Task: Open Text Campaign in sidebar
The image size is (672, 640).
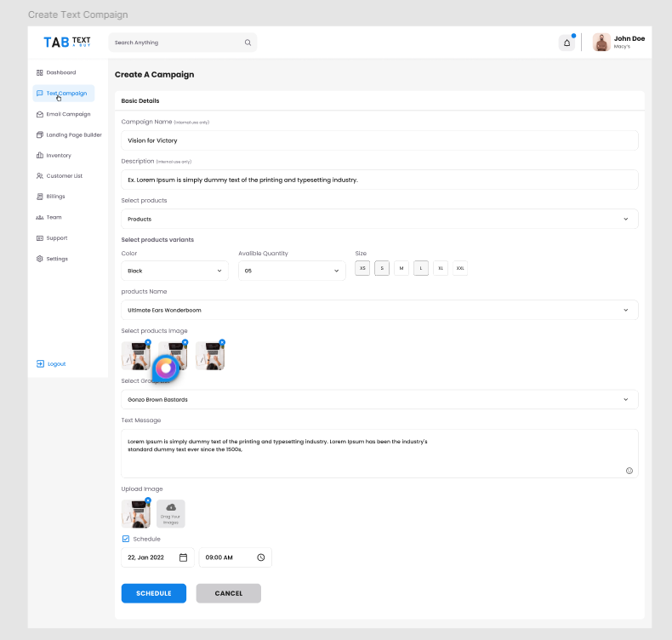Action: tap(64, 94)
